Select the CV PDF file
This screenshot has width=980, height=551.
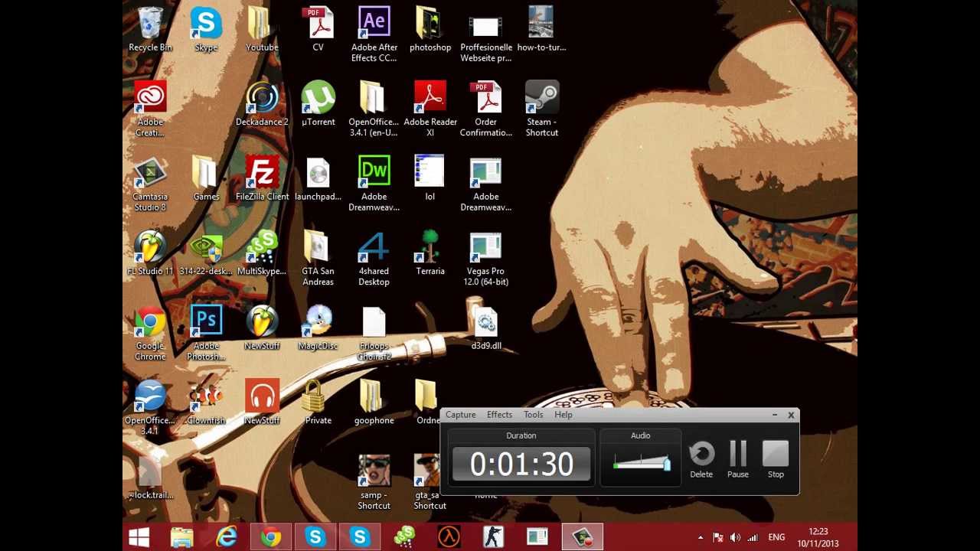pos(318,30)
